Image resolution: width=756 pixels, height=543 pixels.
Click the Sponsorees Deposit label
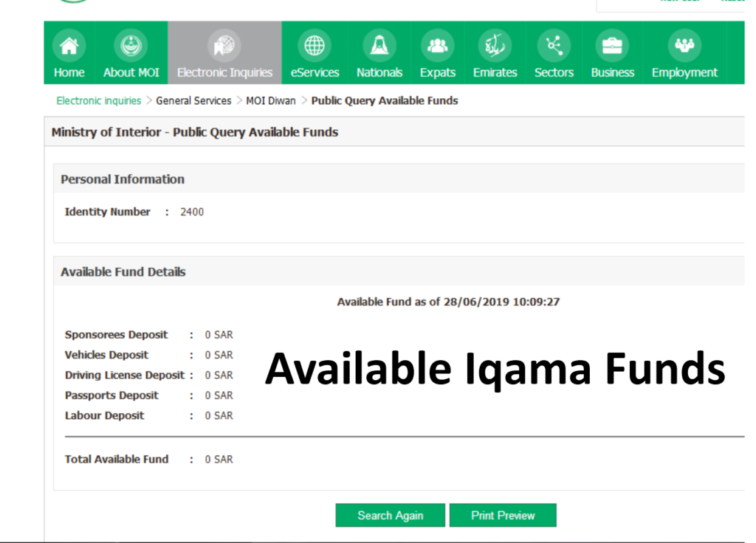click(116, 335)
